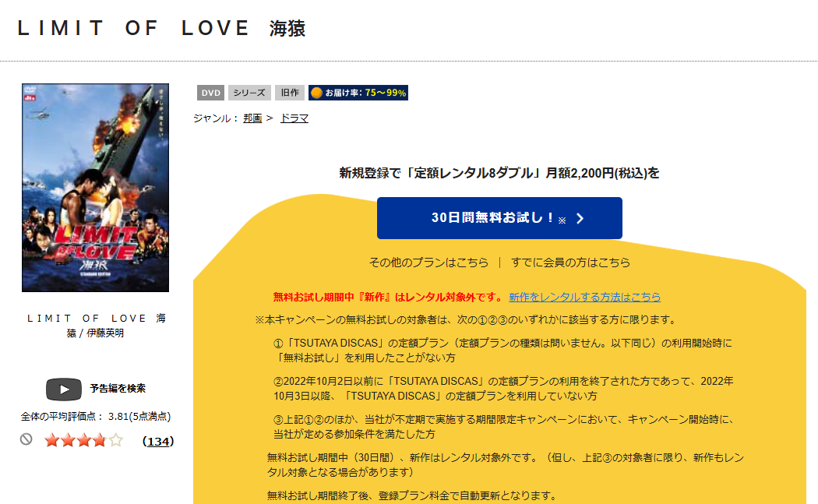Click the arrow icon inside the trial button

(x=579, y=219)
